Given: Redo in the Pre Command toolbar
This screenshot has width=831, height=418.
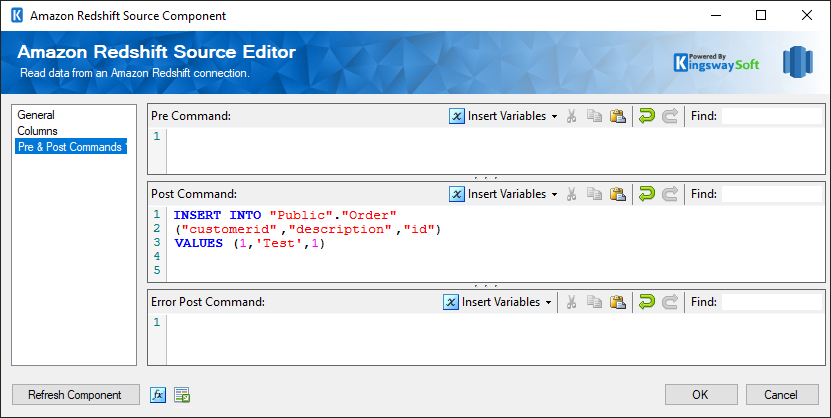Looking at the screenshot, I should click(670, 116).
